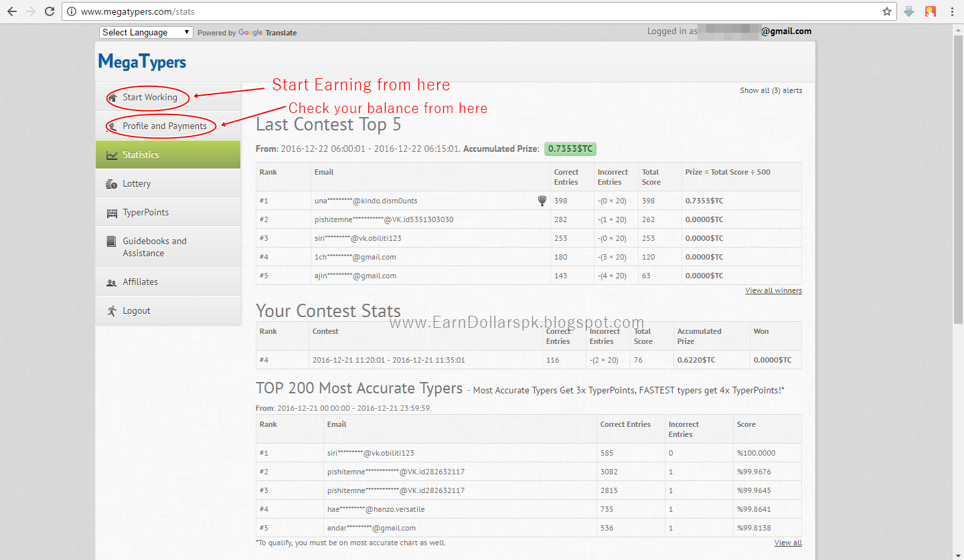Click the logged in gmail.com account text

click(786, 31)
